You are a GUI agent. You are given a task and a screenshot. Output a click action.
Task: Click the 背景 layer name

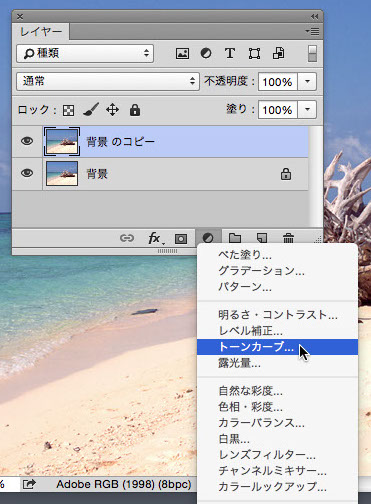[97, 174]
